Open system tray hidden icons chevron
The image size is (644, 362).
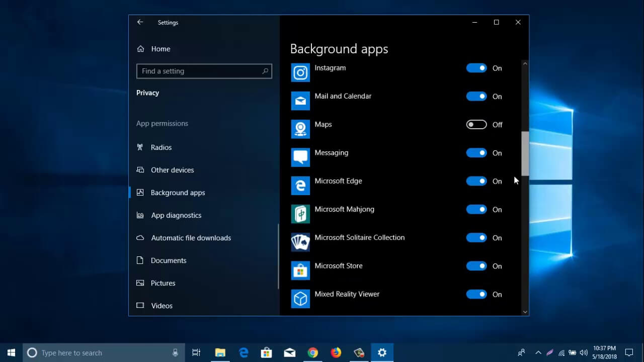538,353
